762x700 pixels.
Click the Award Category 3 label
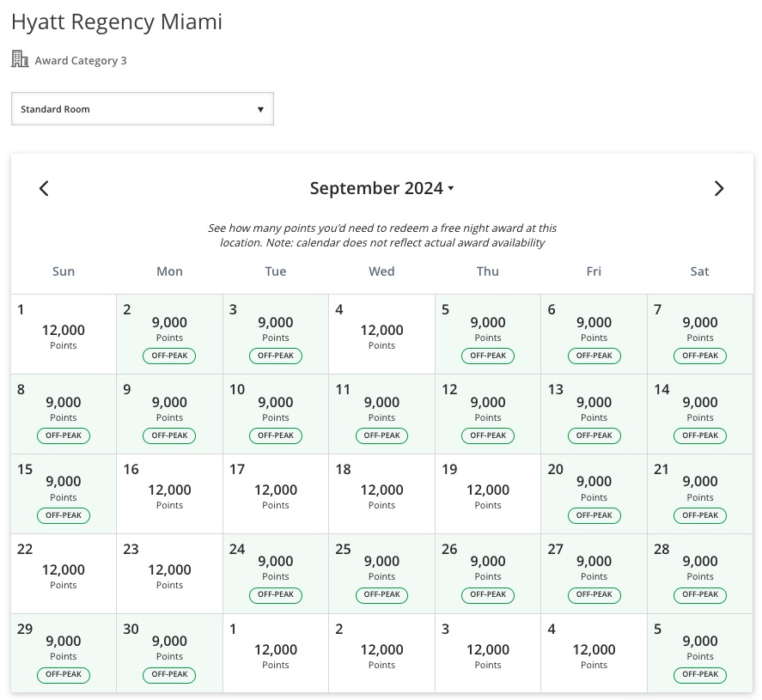pos(80,60)
